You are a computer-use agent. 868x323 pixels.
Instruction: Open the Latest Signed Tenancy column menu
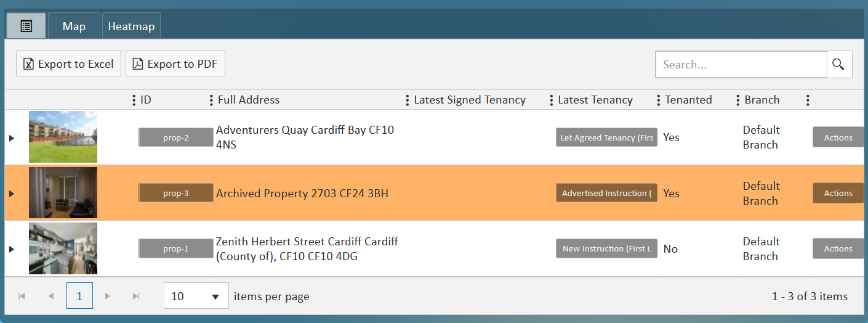407,100
